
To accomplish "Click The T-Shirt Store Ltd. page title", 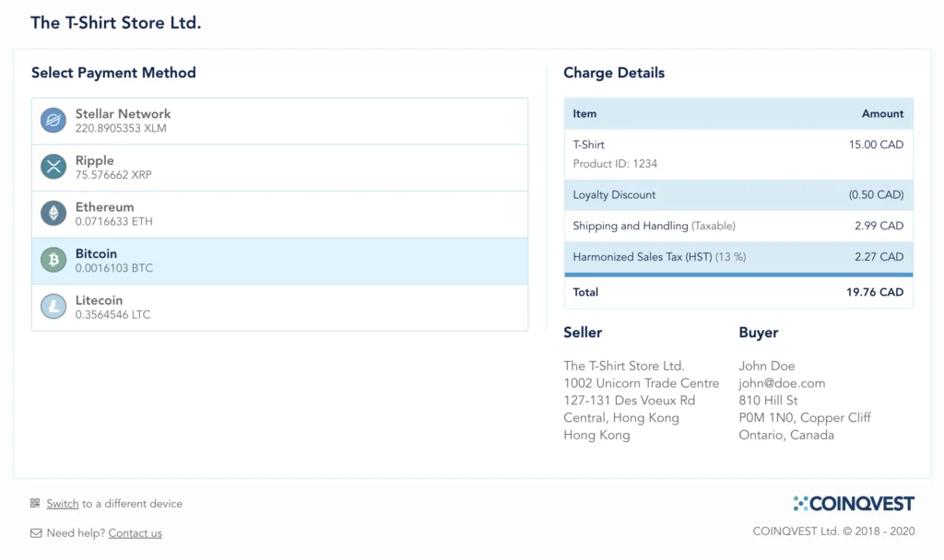I will [116, 23].
